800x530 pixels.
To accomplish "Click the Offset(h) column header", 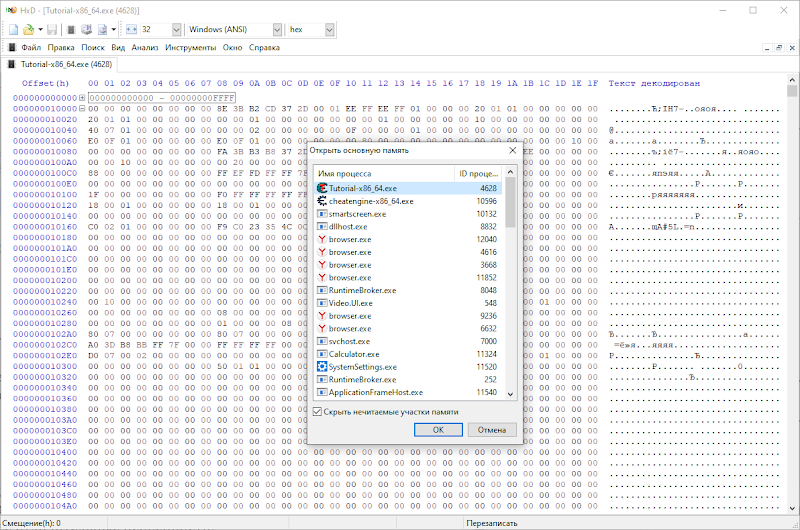I will [45, 83].
